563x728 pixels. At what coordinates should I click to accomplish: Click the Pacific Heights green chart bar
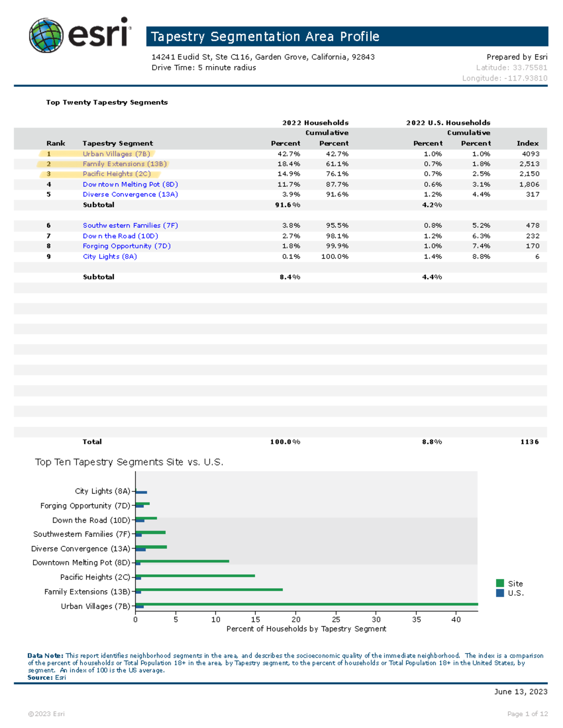coord(195,576)
